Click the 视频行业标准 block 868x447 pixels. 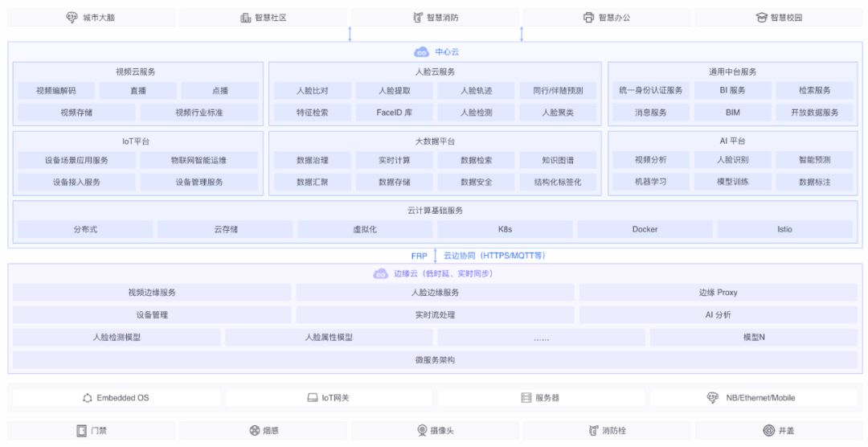point(199,113)
